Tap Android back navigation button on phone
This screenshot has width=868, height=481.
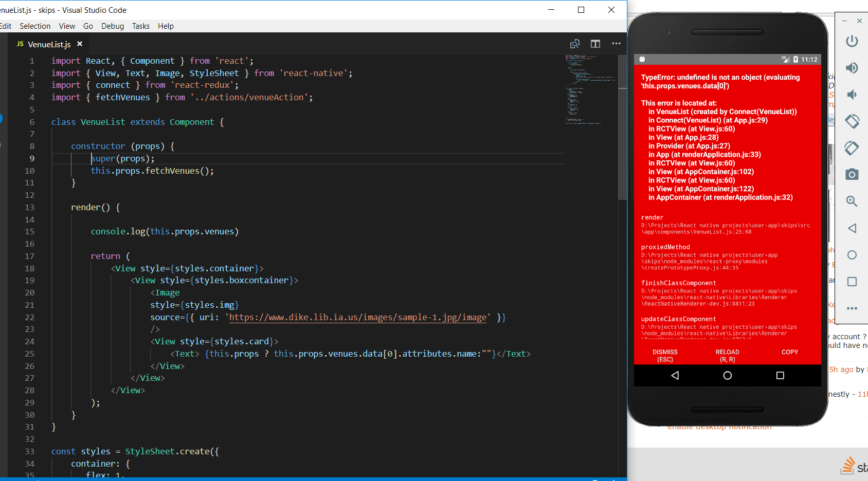click(675, 376)
